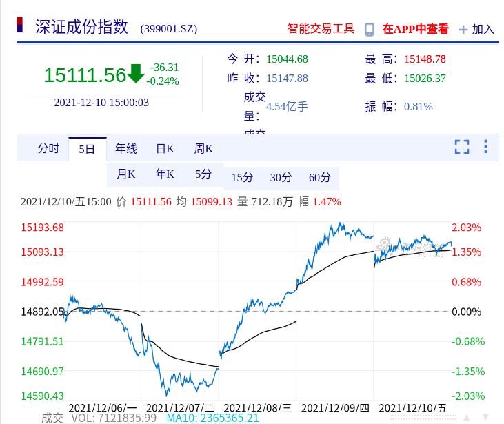Click the 成交量 value 4.54亿手
This screenshot has width=504, height=424.
tap(287, 106)
